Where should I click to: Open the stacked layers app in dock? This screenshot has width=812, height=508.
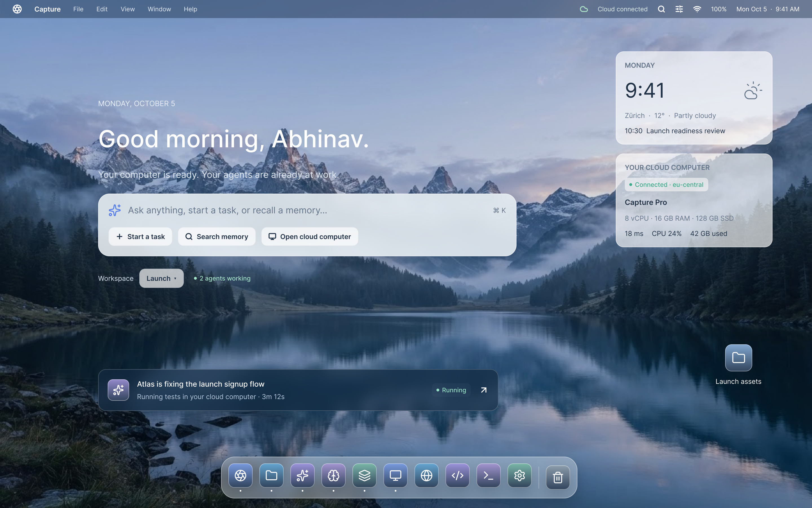(364, 476)
